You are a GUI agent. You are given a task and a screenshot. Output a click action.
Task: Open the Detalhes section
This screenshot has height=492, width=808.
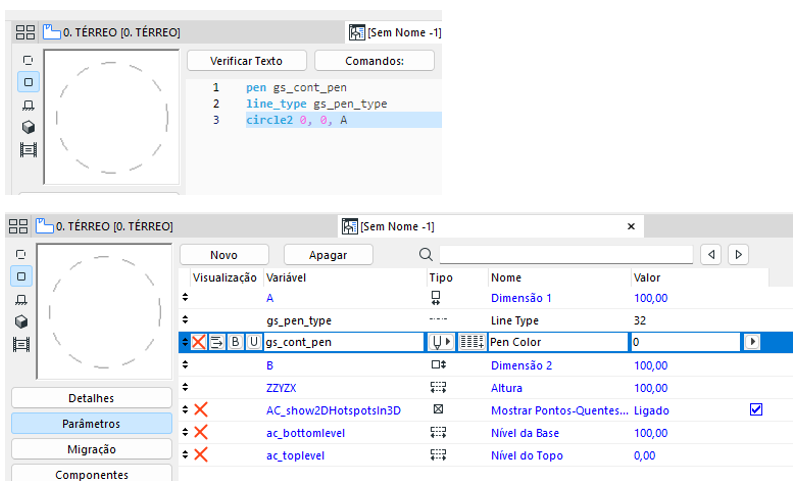[91, 398]
